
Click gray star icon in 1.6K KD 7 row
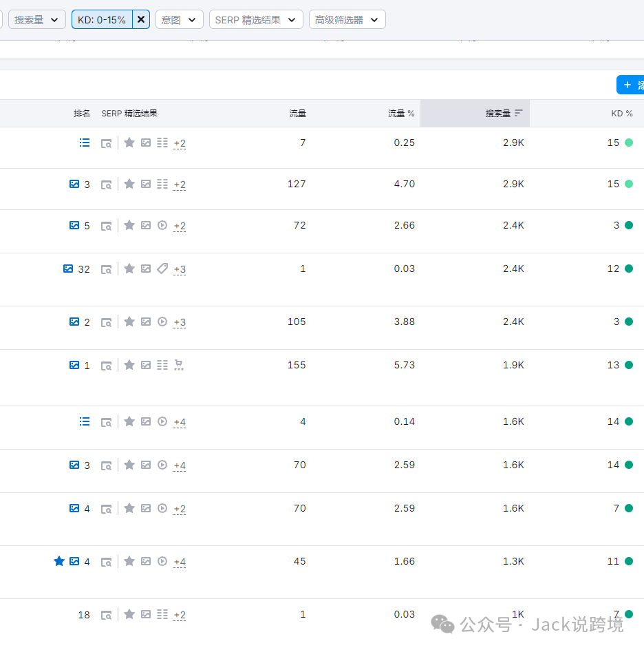pos(129,508)
